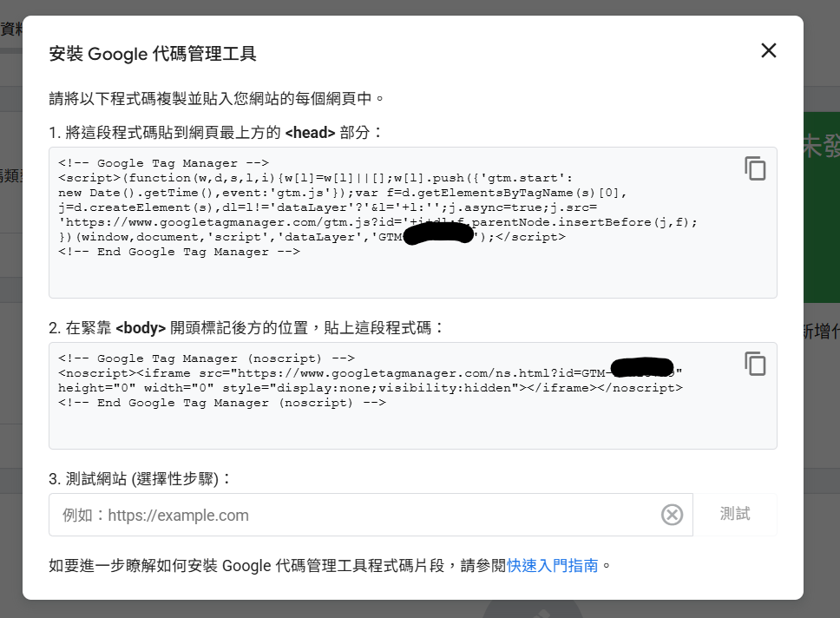840x618 pixels.
Task: Click the height/width iframe attributes line in body code
Action: tap(370, 388)
